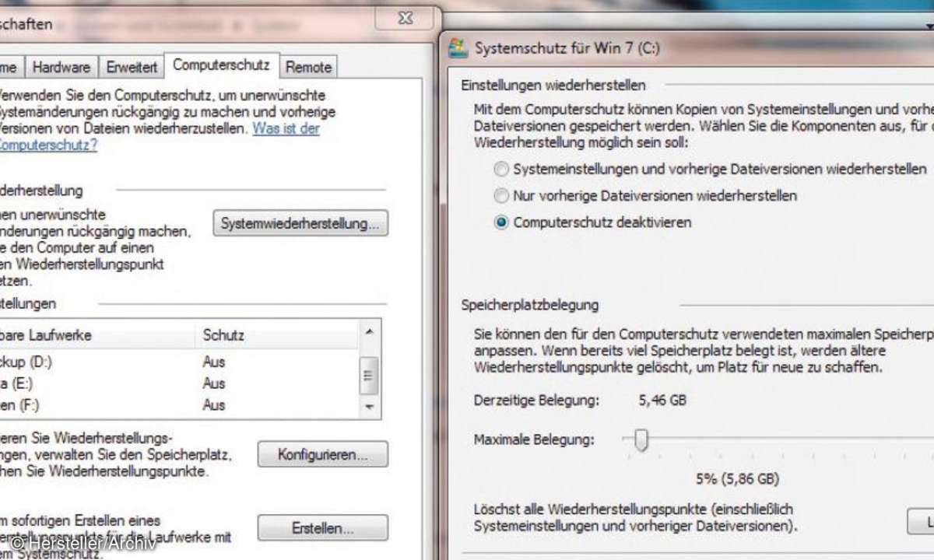
Task: Click the '5% (5,86 GB)' value text
Action: point(738,479)
